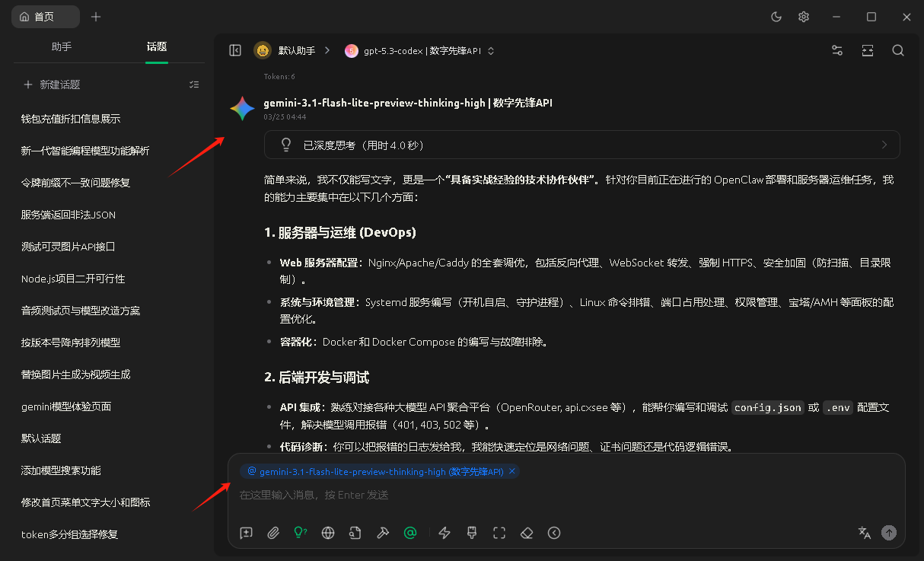Screen dimensions: 924x561
Task: Open MCP tools hammer icon
Action: (x=383, y=533)
